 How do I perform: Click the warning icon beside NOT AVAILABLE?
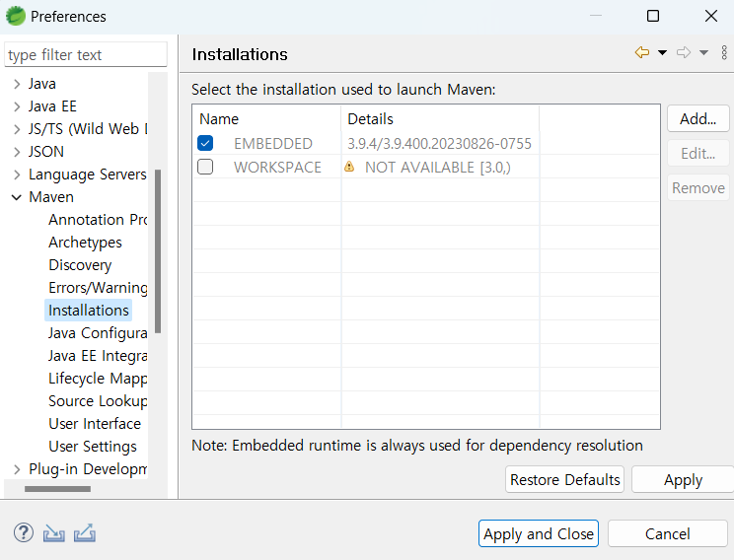coord(349,167)
